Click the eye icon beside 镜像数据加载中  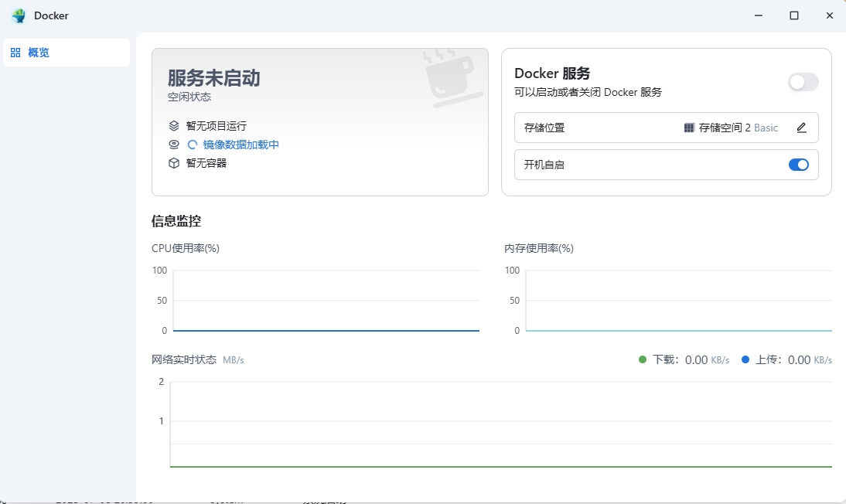[174, 145]
